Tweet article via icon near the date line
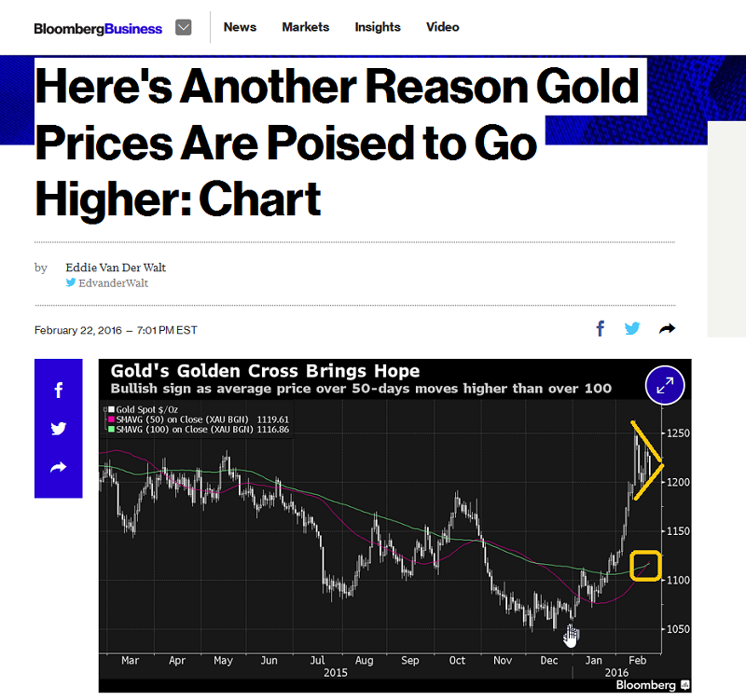This screenshot has width=746, height=700. point(632,328)
